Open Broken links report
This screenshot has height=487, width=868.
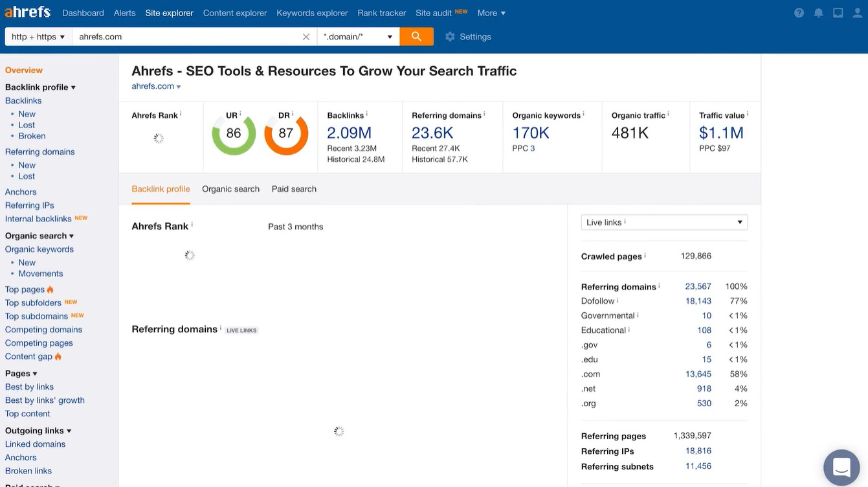[x=28, y=471]
